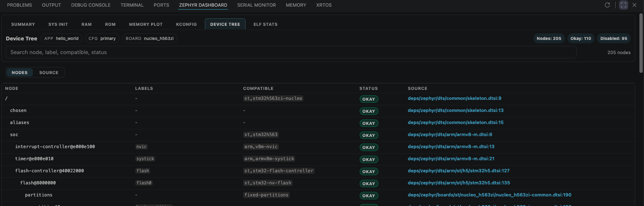Switch to the RAM tab
644x206 pixels.
coord(87,24)
